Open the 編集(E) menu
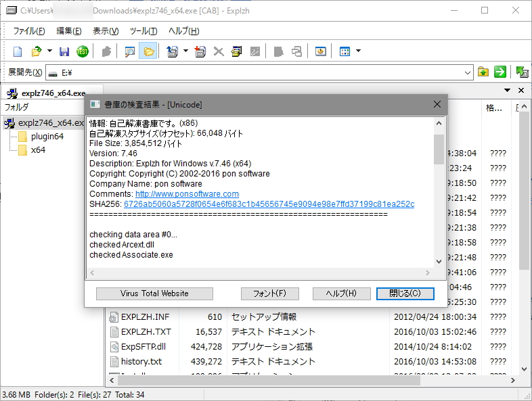The height and width of the screenshot is (401, 532). (69, 31)
